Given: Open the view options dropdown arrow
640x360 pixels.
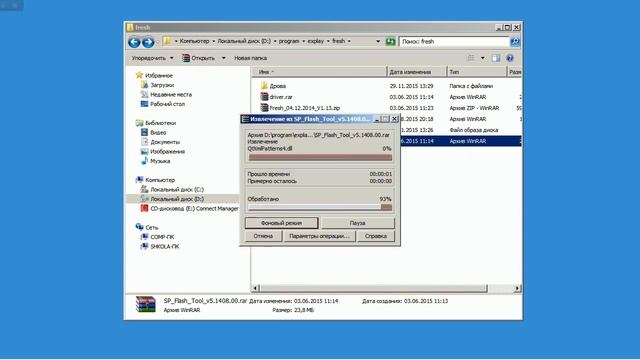Looking at the screenshot, I should tap(482, 58).
